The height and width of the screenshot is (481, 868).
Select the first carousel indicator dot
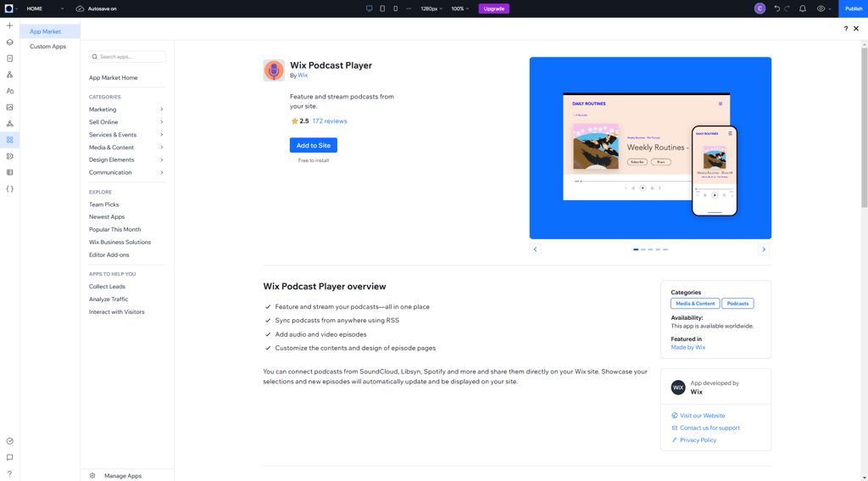[636, 249]
